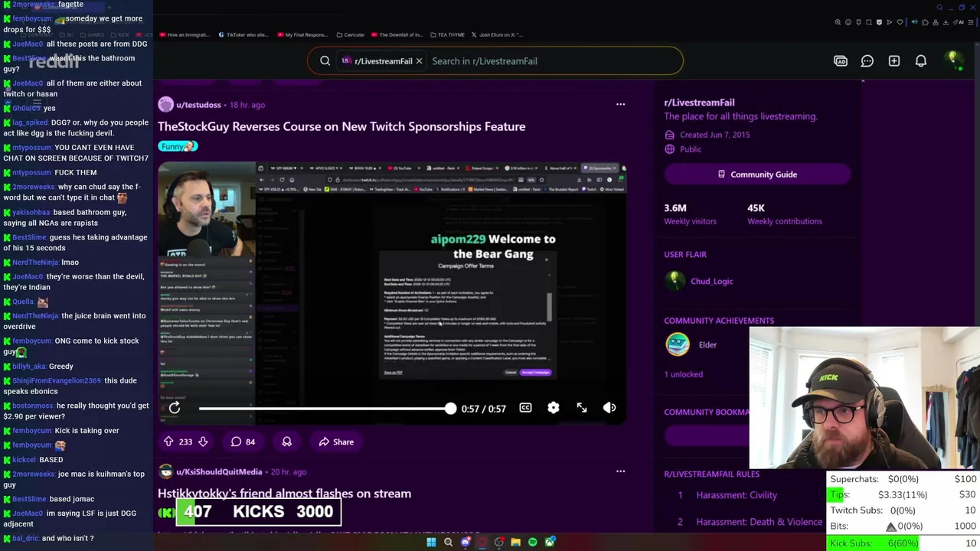Viewport: 980px width, 551px height.
Task: Open the Opera browser taskbar icon
Action: tap(482, 543)
